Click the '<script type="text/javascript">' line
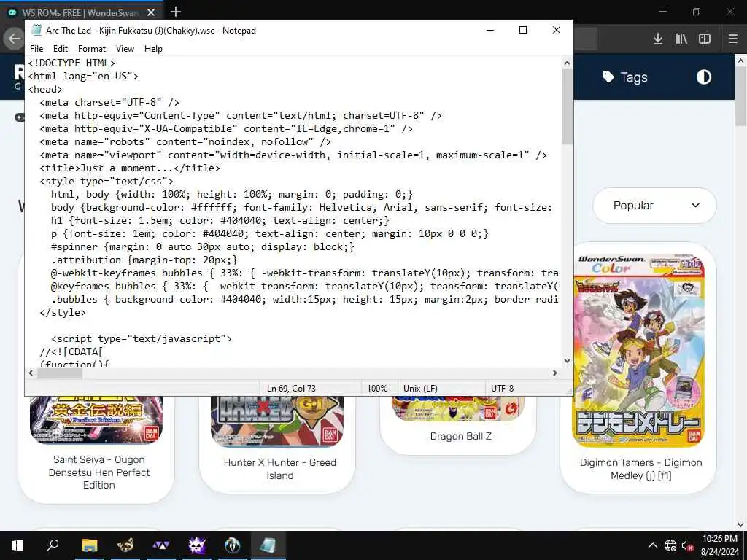Screen dimensions: 747x560 point(142,338)
